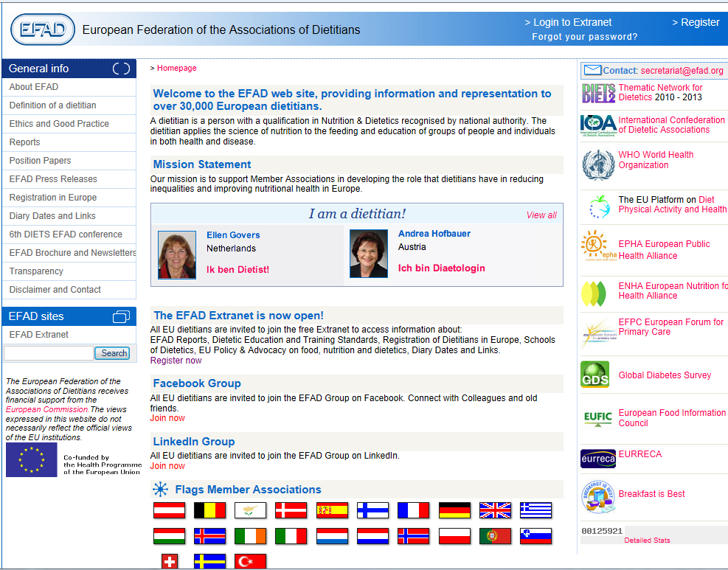Viewport: 728px width, 570px height.
Task: Click the WHO emblem logo
Action: pyautogui.click(x=598, y=164)
